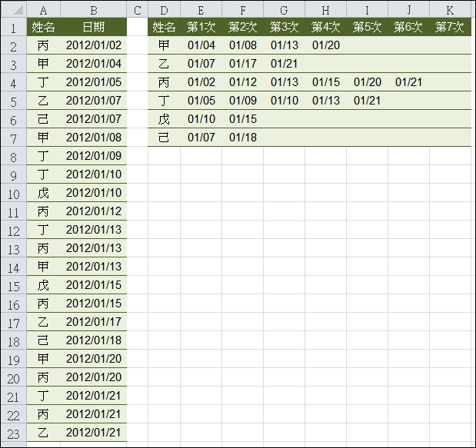Select column A header
476x448 pixels.
[x=43, y=10]
